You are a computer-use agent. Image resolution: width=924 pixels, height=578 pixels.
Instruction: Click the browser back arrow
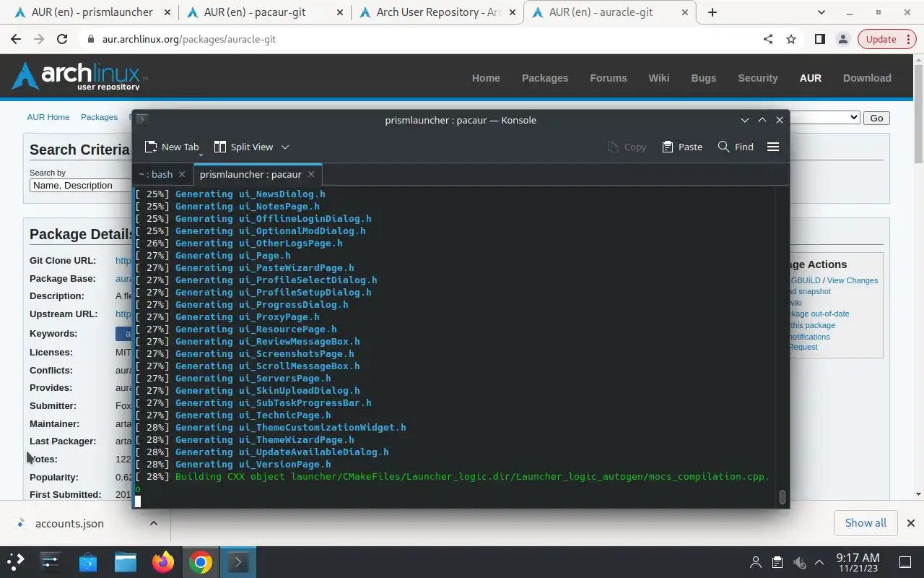click(x=16, y=39)
